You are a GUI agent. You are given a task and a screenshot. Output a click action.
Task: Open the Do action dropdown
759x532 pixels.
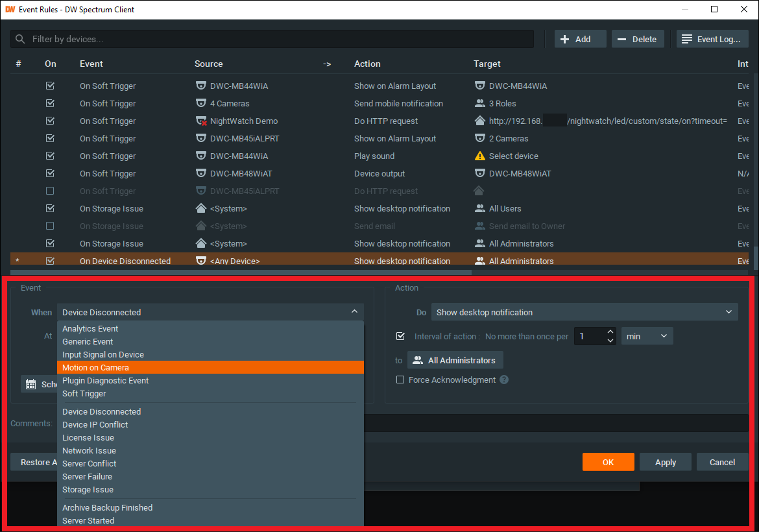tap(584, 311)
